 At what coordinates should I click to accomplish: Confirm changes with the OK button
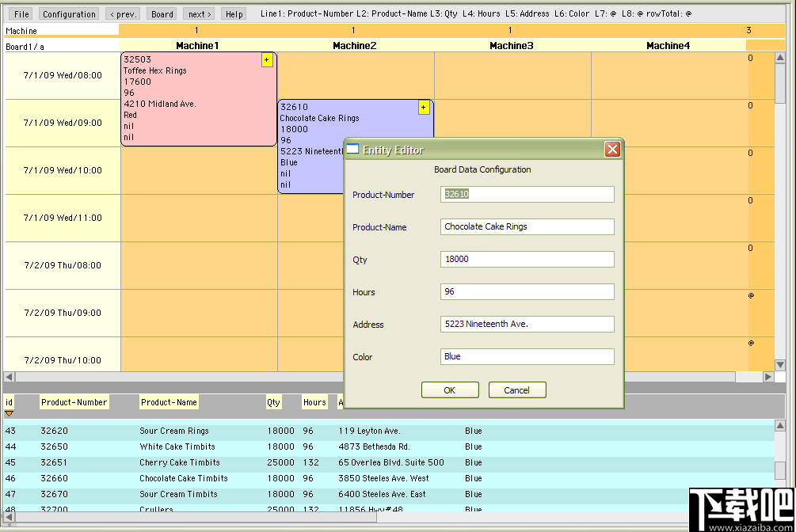(x=450, y=389)
